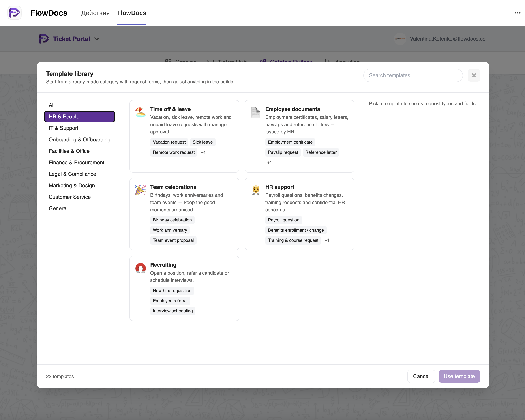The width and height of the screenshot is (525, 420).
Task: Expand the Ticket Portal dropdown chevron
Action: coord(97,39)
